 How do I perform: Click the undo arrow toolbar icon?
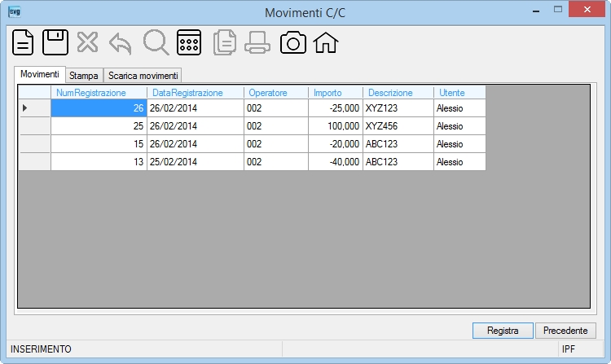120,43
